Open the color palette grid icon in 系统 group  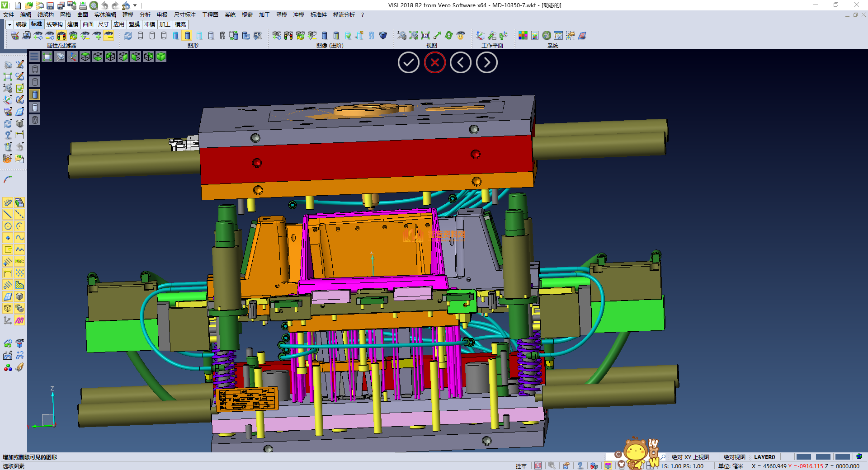pos(523,36)
